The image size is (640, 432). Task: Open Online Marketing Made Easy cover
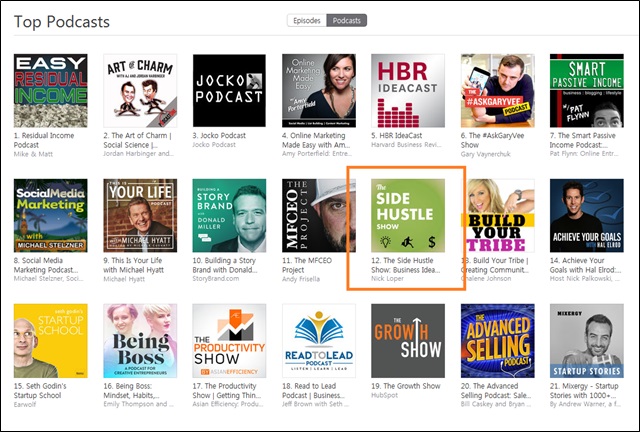(x=318, y=90)
